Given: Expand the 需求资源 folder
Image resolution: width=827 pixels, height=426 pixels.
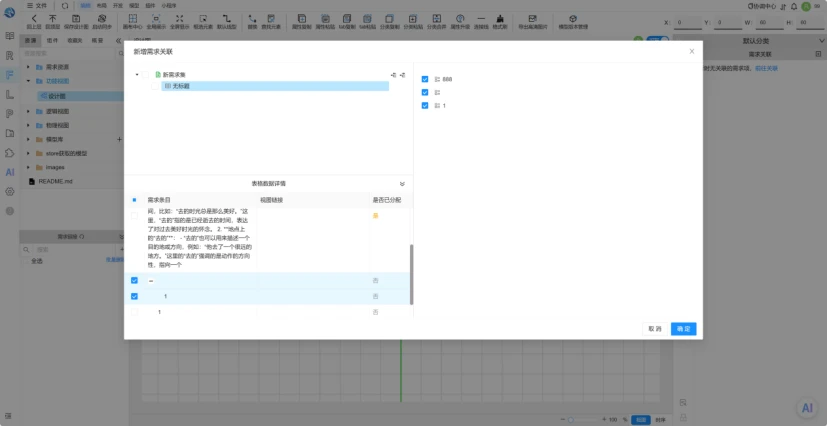Looking at the screenshot, I should 28,67.
